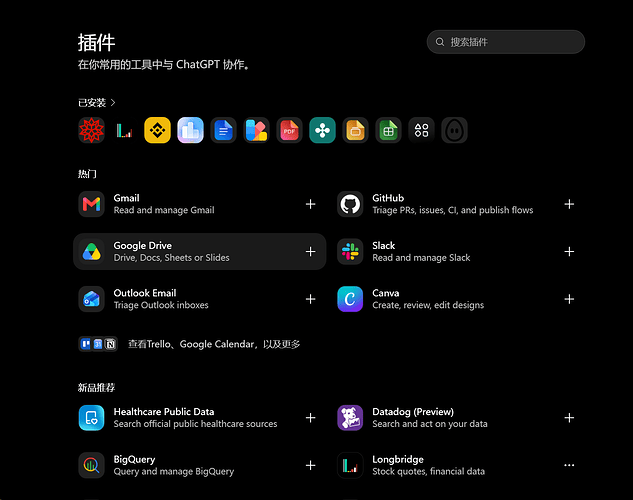Click the Gmail plugin title

(x=126, y=198)
